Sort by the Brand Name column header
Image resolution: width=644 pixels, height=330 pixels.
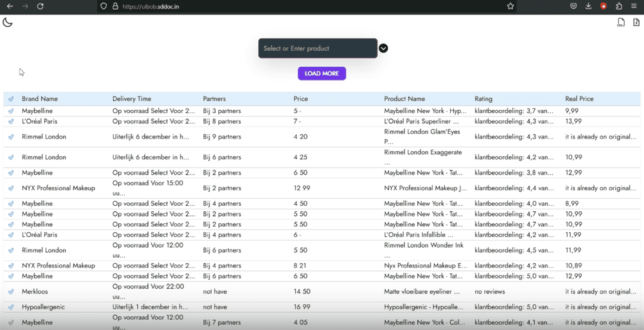(x=40, y=98)
